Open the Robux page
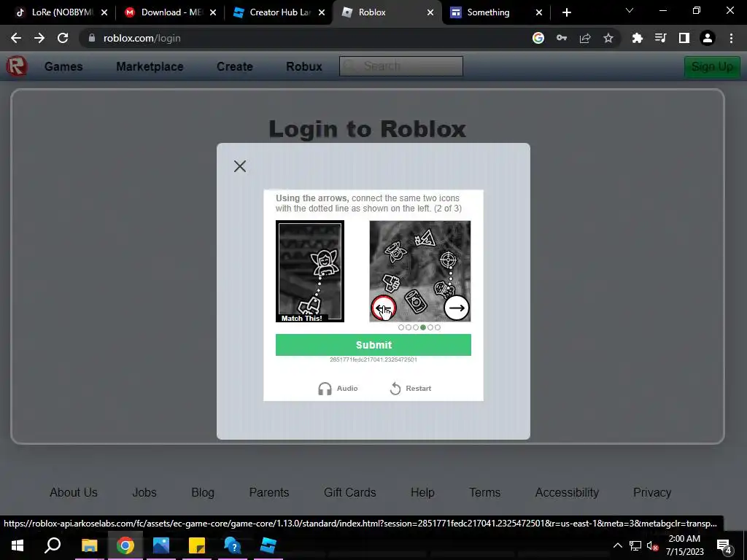This screenshot has width=747, height=560. (x=304, y=66)
